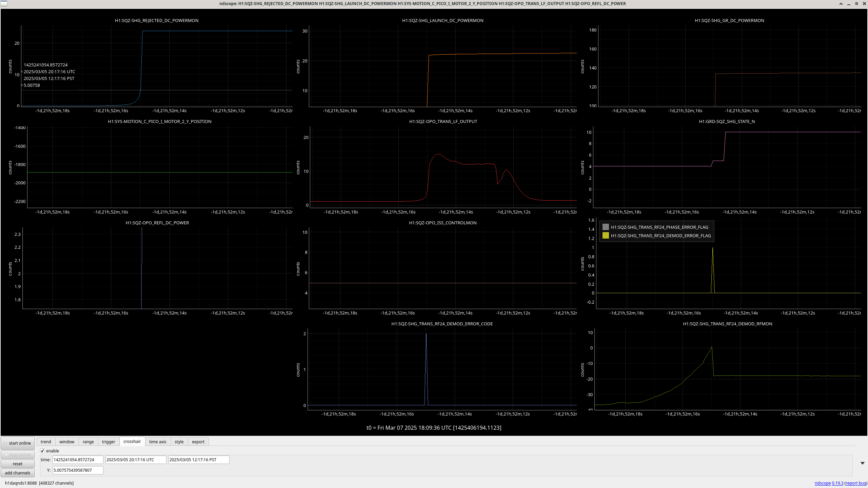The image size is (868, 488).
Task: Click the report bug link
Action: tap(855, 483)
